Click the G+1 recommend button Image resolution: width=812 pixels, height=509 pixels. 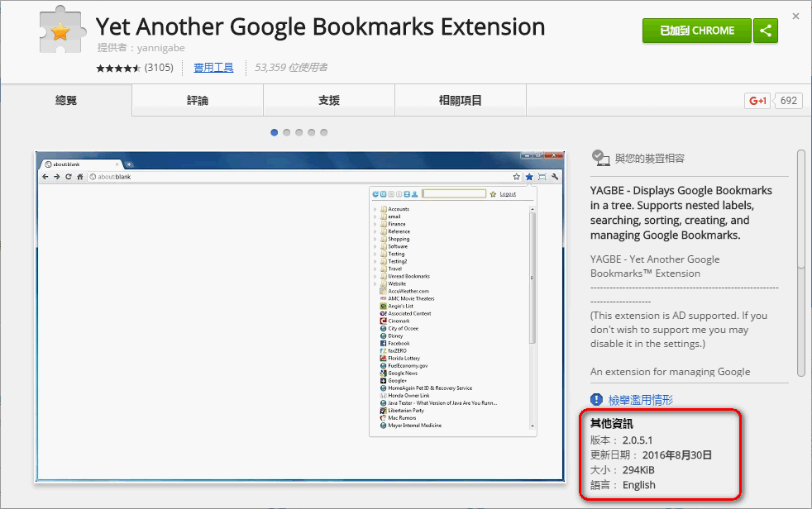(757, 101)
